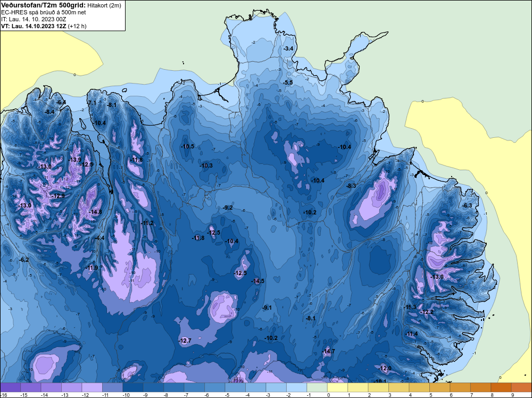Click the -8.3 temperature label

point(351,186)
